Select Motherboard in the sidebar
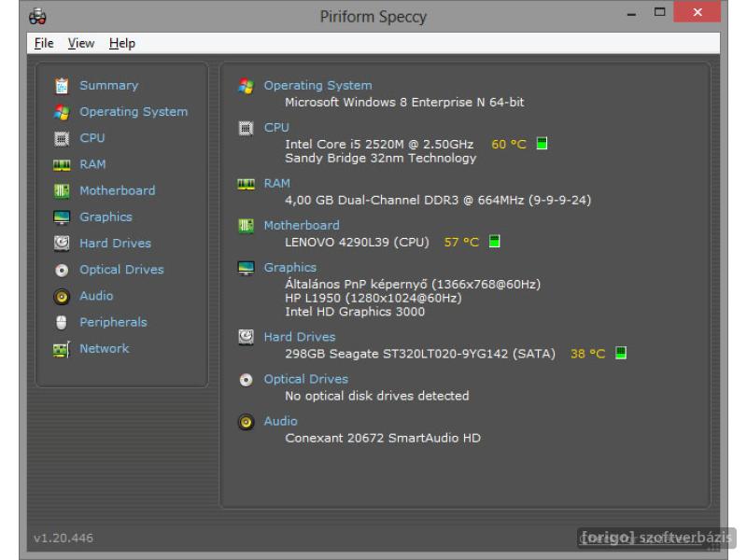The width and height of the screenshot is (747, 560). (118, 190)
